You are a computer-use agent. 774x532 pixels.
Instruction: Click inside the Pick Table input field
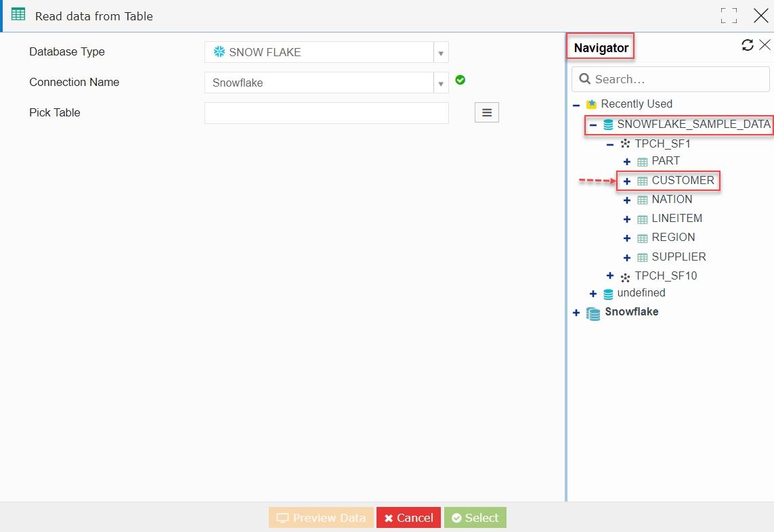click(326, 112)
